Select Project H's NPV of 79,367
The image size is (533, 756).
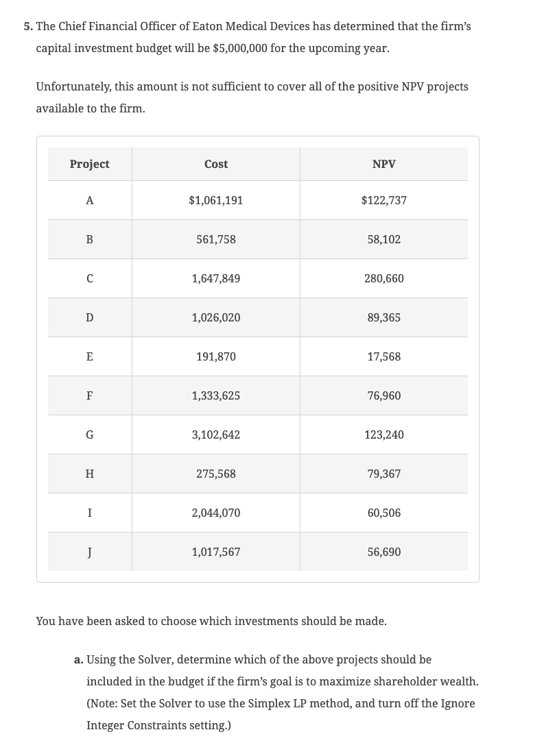click(383, 474)
